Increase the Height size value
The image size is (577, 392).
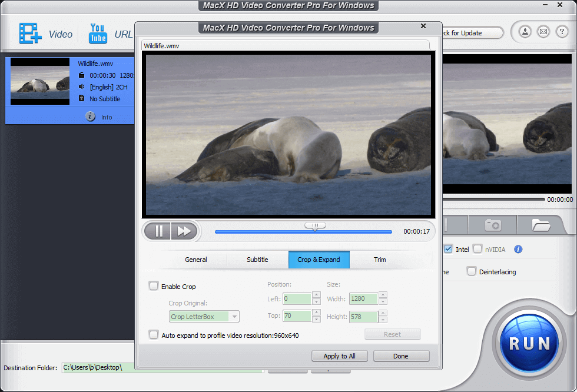383,313
